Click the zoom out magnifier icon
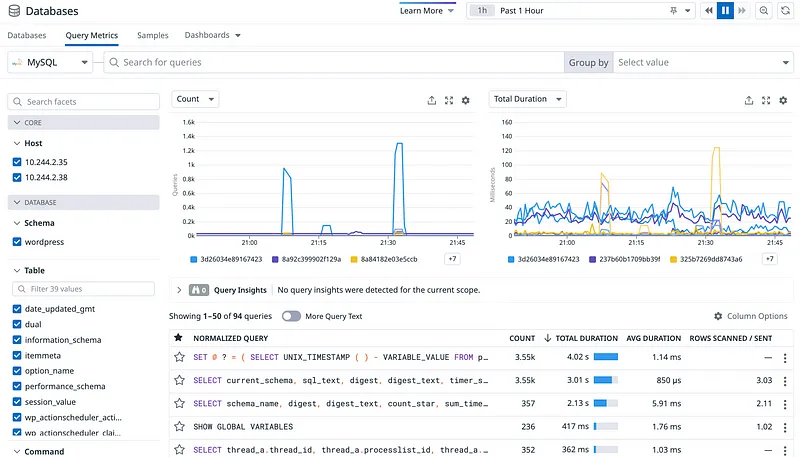The height and width of the screenshot is (457, 800). (x=764, y=10)
